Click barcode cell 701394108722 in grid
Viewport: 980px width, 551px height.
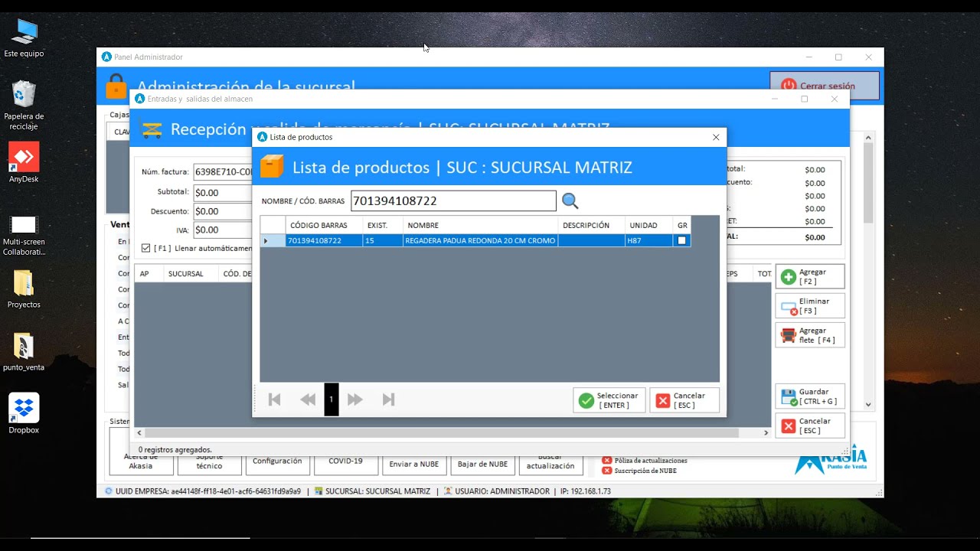[x=324, y=240]
